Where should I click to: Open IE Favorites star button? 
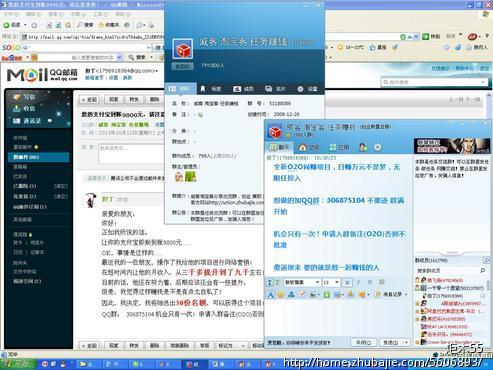point(108,25)
